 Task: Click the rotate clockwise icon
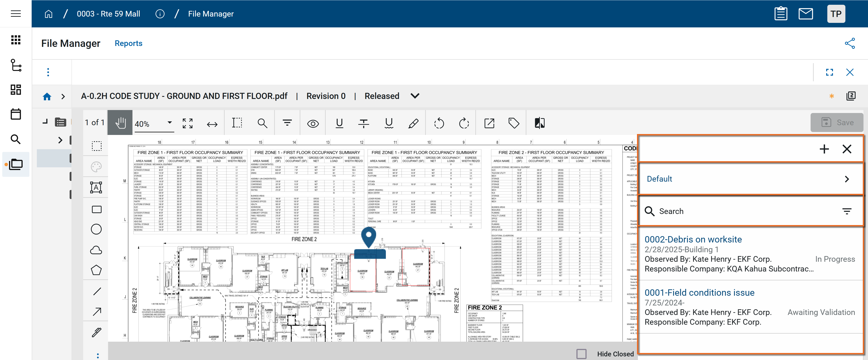[x=464, y=123]
